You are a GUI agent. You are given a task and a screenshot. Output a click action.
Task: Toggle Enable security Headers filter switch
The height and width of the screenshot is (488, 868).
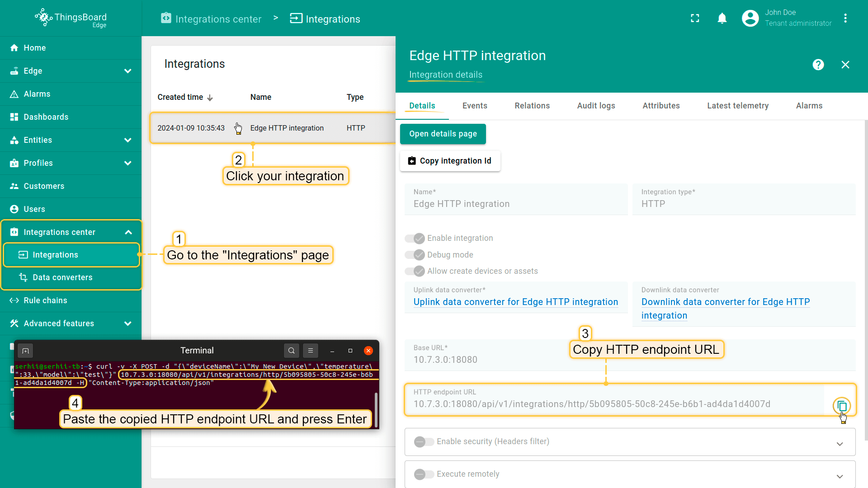424,441
